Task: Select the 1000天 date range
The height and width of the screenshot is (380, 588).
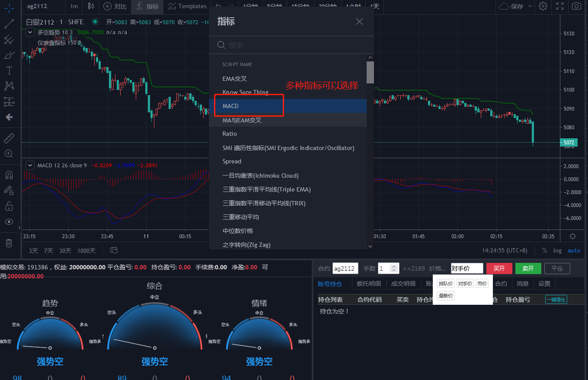Action: point(86,251)
